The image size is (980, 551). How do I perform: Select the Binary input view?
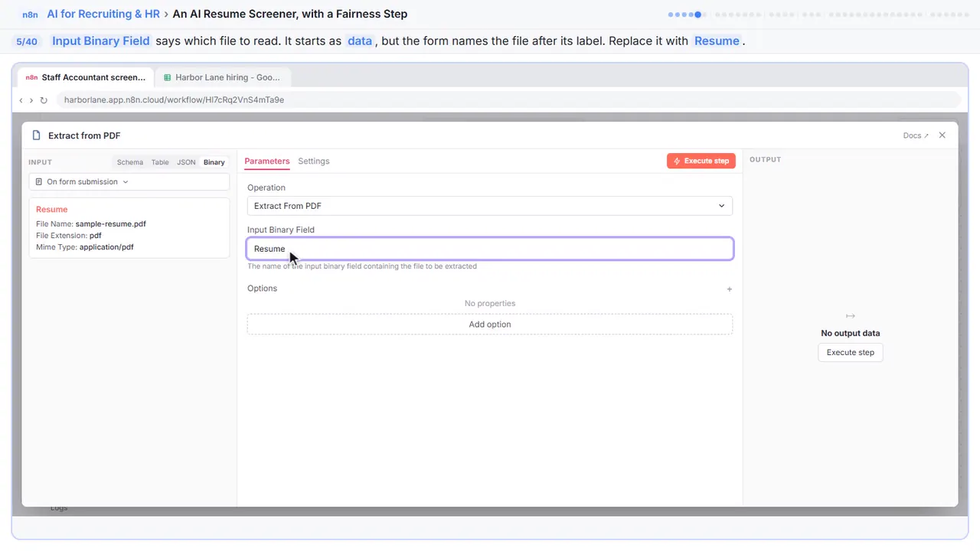(214, 162)
